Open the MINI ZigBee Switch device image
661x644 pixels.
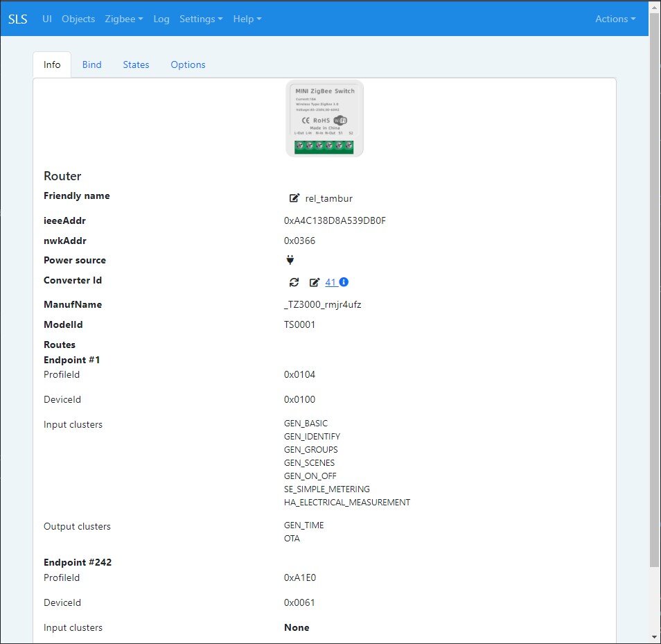point(324,118)
